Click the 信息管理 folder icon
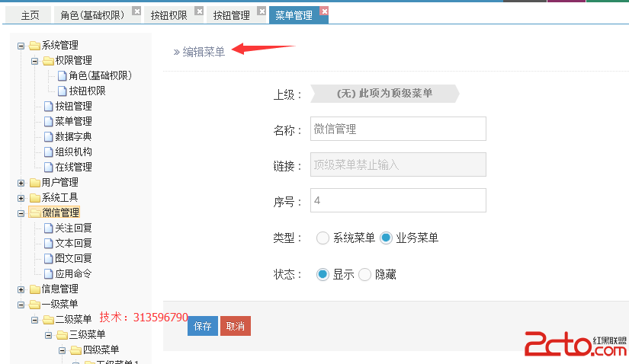The height and width of the screenshot is (364, 629). tap(35, 289)
